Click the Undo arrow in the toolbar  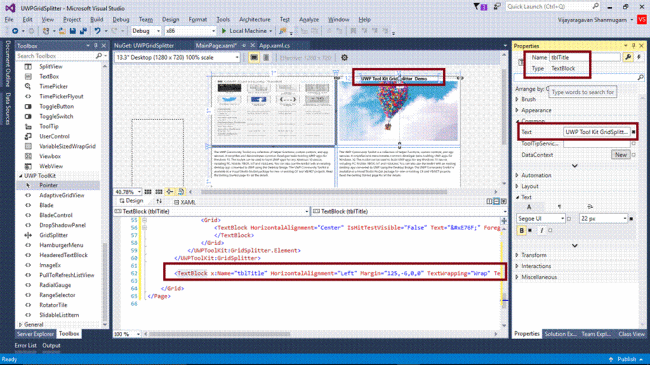point(97,31)
